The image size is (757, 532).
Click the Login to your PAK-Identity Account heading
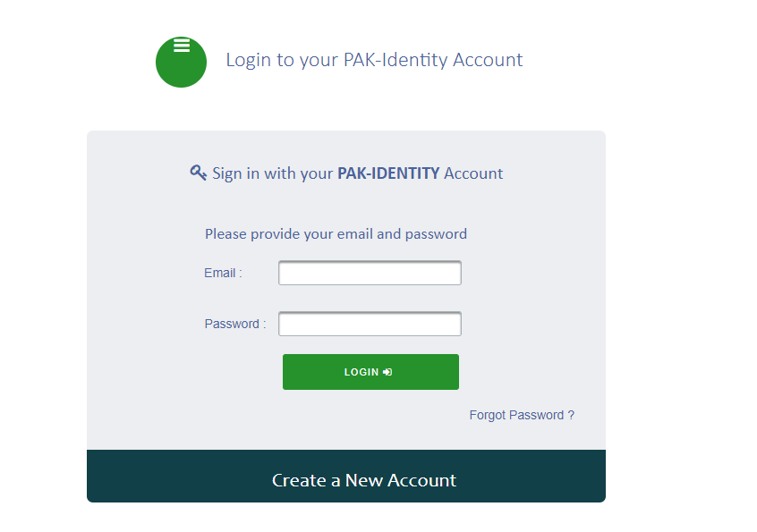point(374,60)
